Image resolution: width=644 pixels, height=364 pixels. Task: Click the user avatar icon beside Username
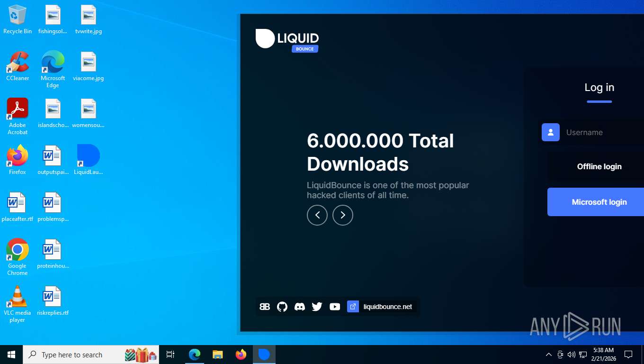pyautogui.click(x=551, y=132)
